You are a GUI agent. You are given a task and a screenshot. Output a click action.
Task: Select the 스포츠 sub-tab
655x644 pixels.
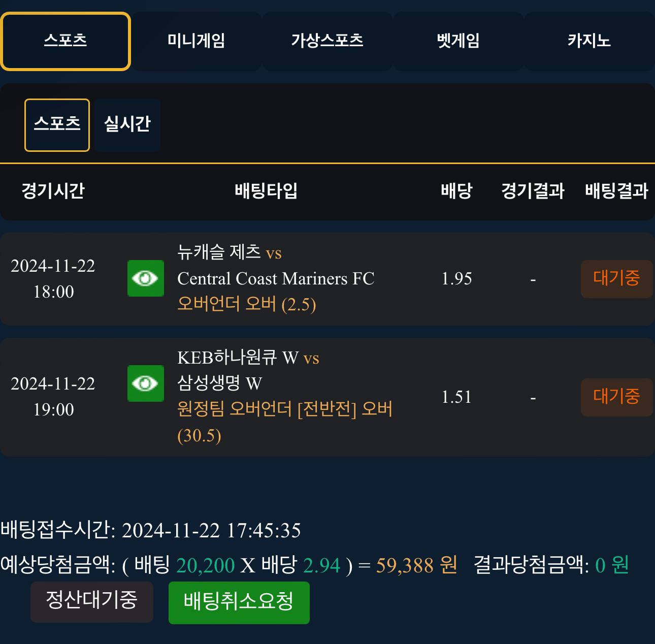pos(57,125)
